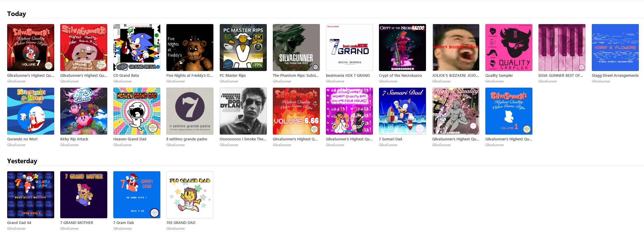Screen dimensions: 644x234
Task: Select the CD Grand Beta album artwork
Action: (x=137, y=48)
